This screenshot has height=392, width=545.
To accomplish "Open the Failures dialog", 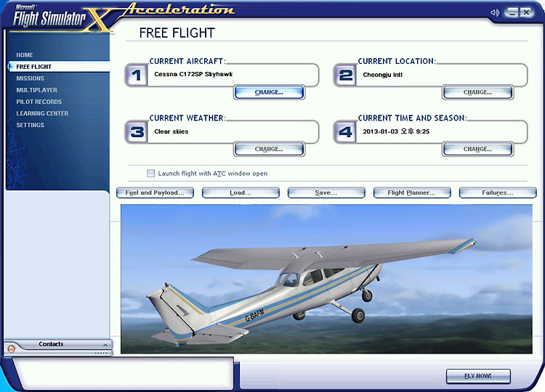I will click(x=498, y=192).
